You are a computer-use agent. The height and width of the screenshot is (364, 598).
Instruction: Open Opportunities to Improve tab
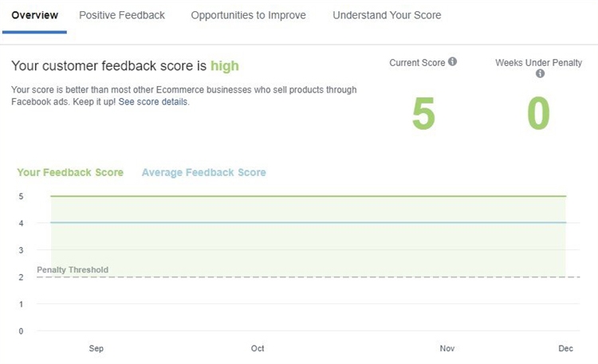click(248, 15)
